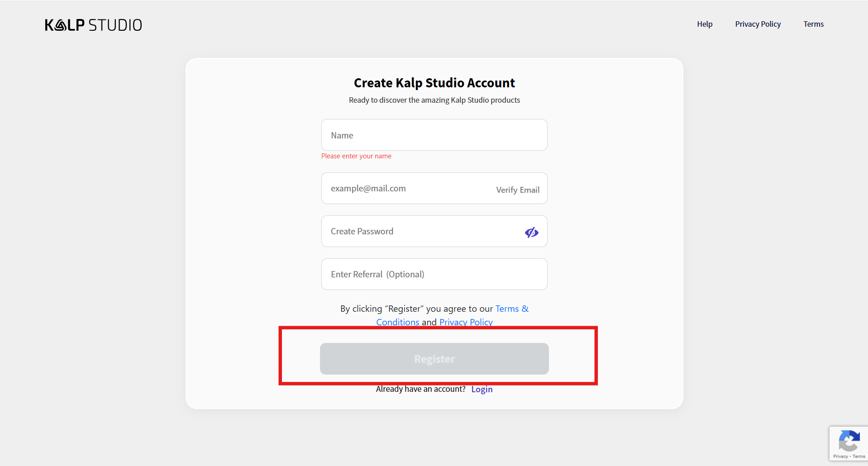Viewport: 868px width, 466px height.
Task: Open the Terms & Conditions link
Action: 511,309
